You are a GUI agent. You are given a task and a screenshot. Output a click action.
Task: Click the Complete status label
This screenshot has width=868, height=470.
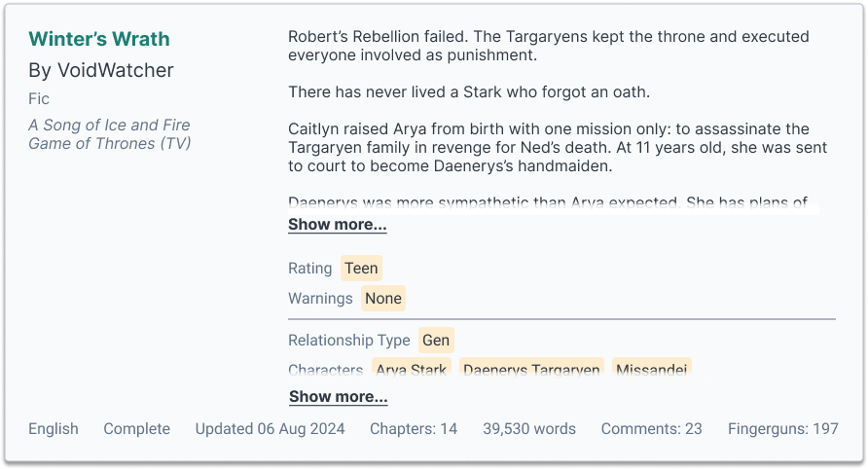coord(137,429)
